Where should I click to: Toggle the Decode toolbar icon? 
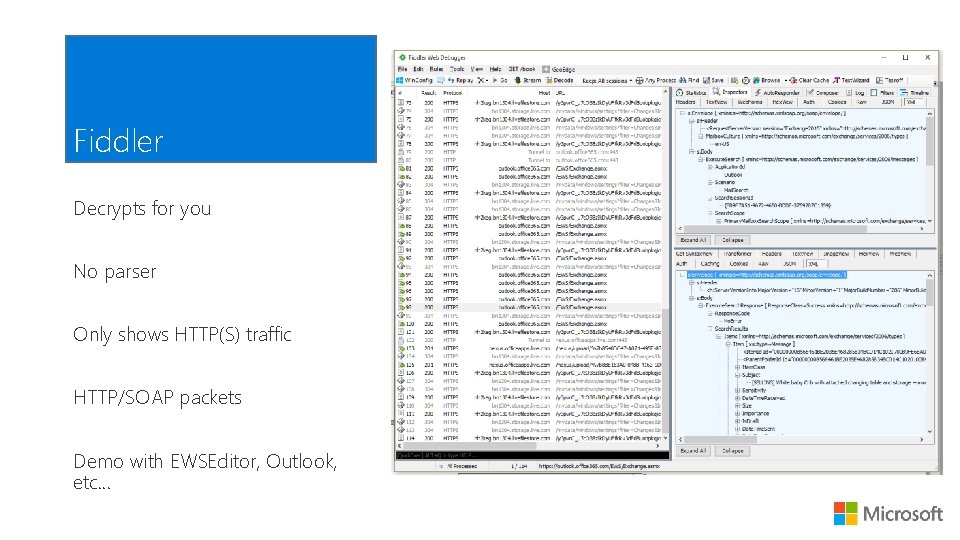pyautogui.click(x=550, y=80)
